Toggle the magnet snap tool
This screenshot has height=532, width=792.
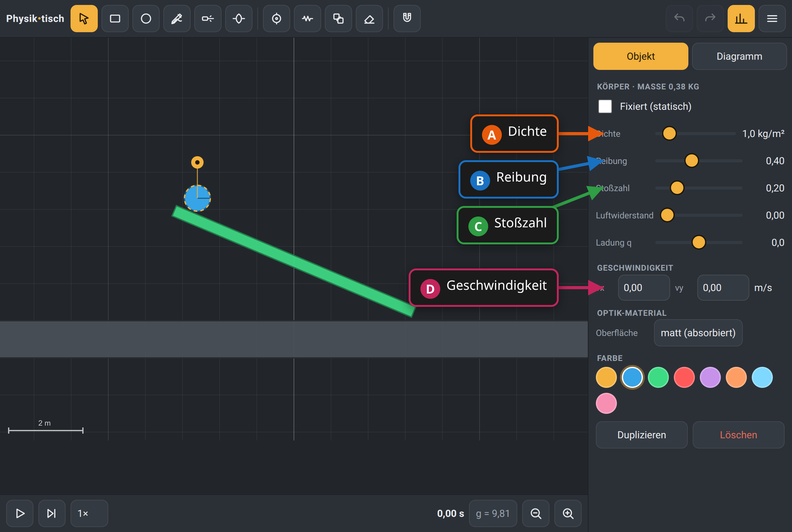click(x=407, y=18)
